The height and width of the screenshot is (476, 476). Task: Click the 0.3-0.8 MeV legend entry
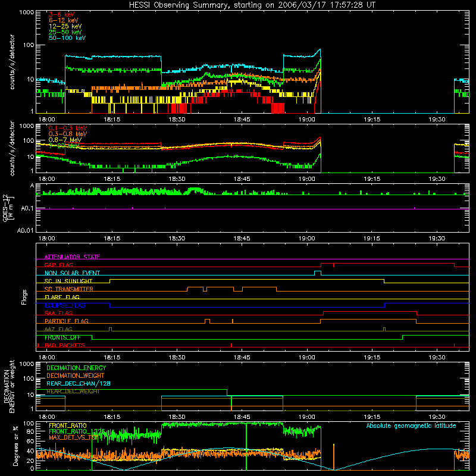pyautogui.click(x=68, y=134)
